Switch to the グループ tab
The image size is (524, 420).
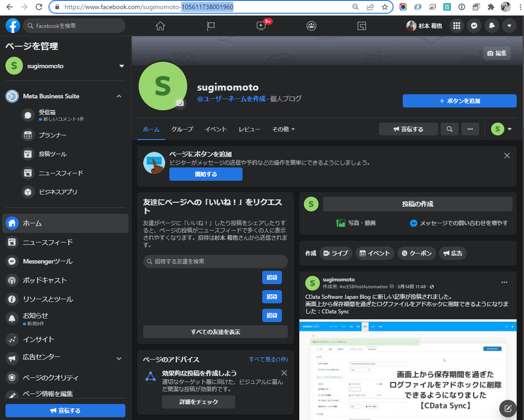[182, 129]
